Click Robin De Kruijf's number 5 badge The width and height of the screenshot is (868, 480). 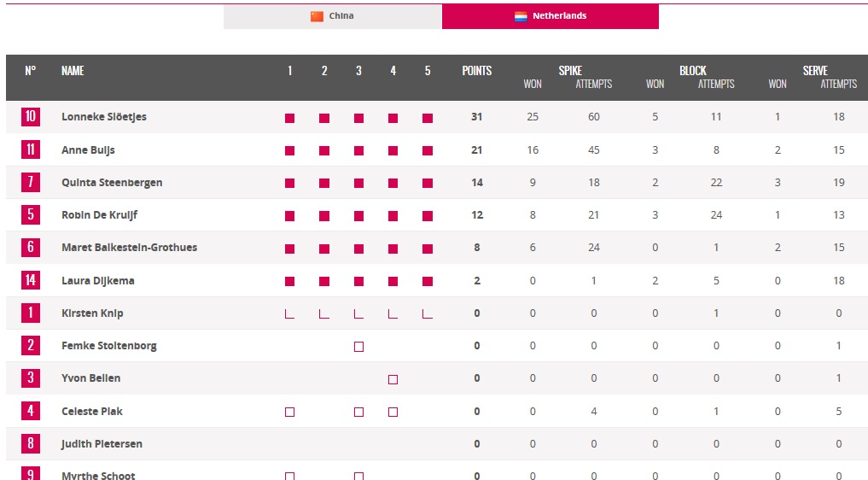(31, 214)
